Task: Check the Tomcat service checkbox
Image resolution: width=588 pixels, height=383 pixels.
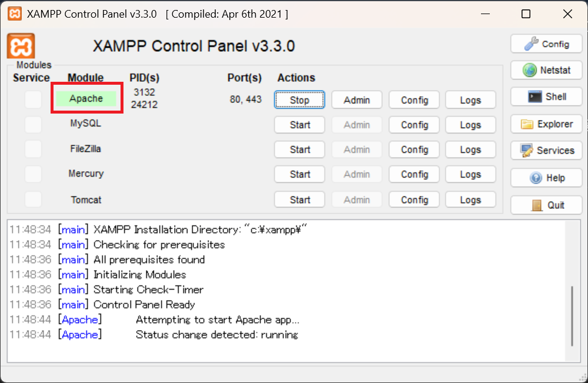Action: 33,199
